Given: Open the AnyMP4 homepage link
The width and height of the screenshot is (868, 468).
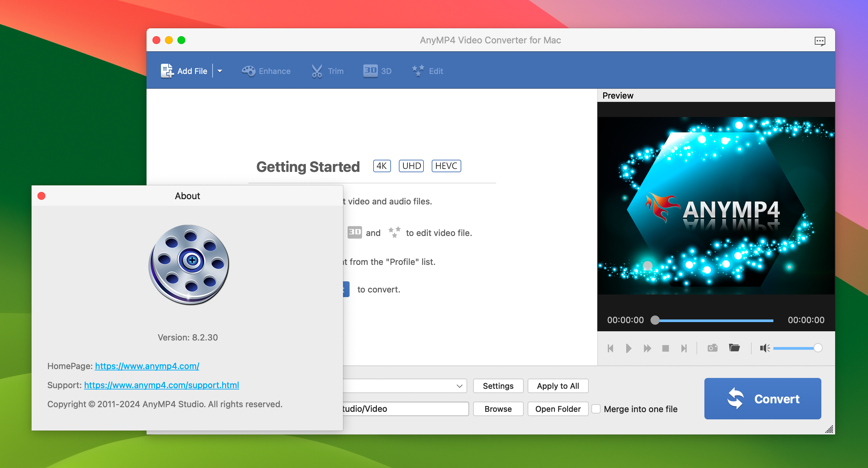Looking at the screenshot, I should (x=147, y=366).
